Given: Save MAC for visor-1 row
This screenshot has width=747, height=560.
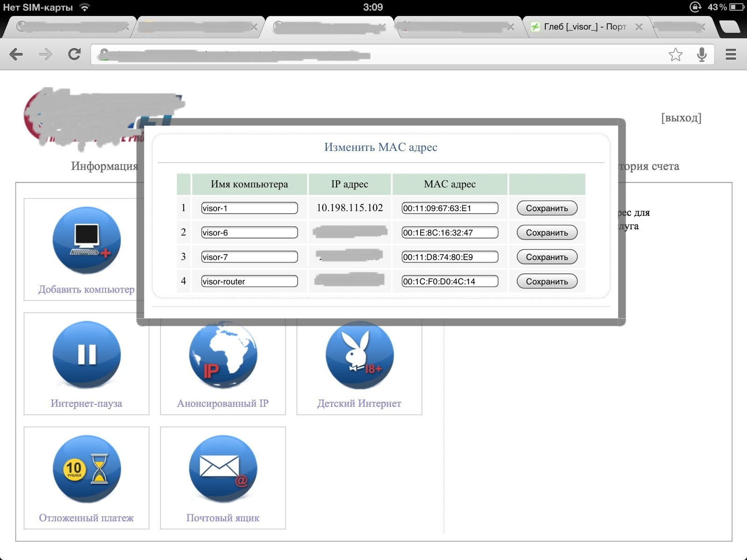Looking at the screenshot, I should (547, 208).
